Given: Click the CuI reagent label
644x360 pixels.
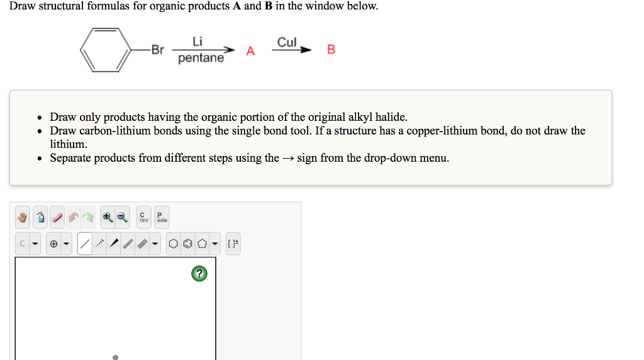Looking at the screenshot, I should tap(287, 42).
